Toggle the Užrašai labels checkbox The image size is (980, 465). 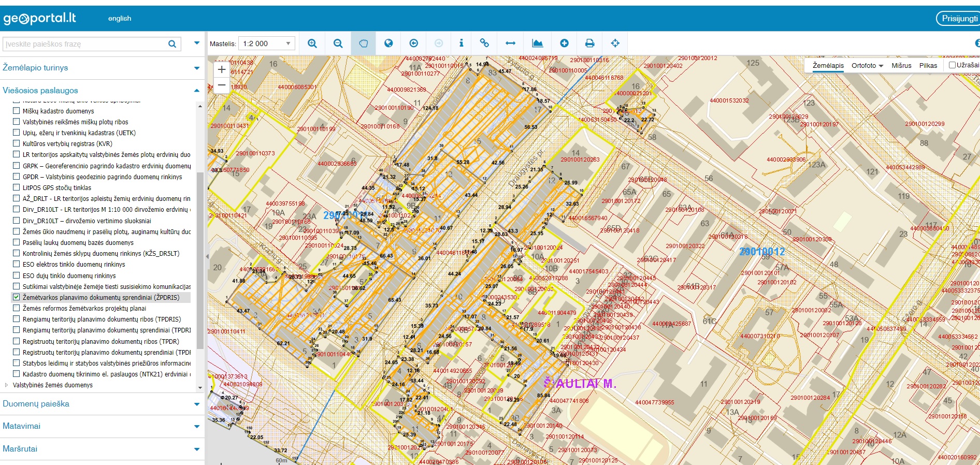tap(952, 65)
